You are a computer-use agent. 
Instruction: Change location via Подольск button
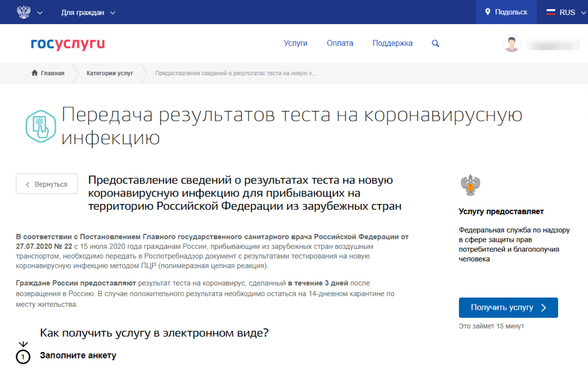tap(506, 12)
